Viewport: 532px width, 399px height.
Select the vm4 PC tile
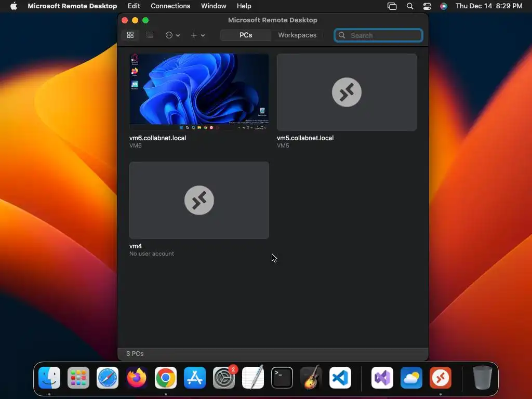point(199,200)
